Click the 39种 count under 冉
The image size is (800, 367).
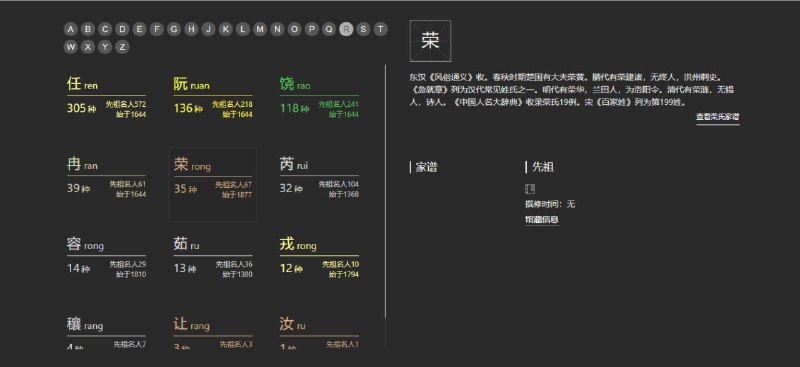point(78,188)
